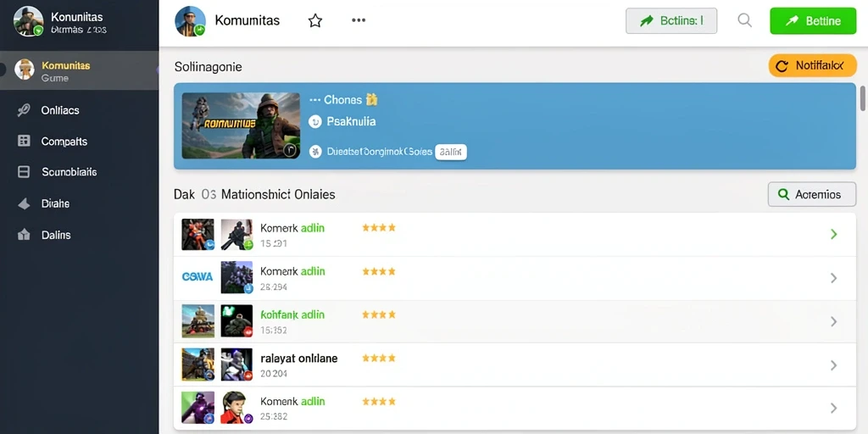This screenshot has width=868, height=434.
Task: Click the Sounobiraits sidebar icon
Action: point(24,172)
